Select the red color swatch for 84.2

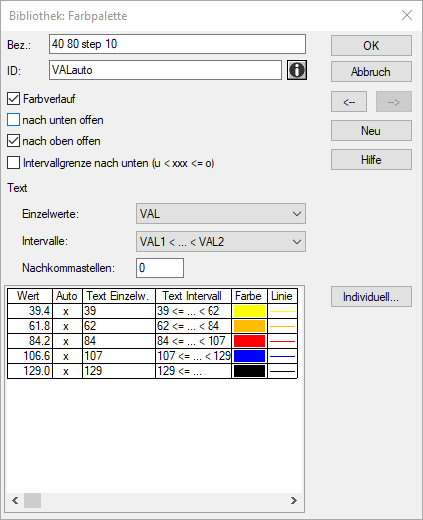pyautogui.click(x=249, y=341)
